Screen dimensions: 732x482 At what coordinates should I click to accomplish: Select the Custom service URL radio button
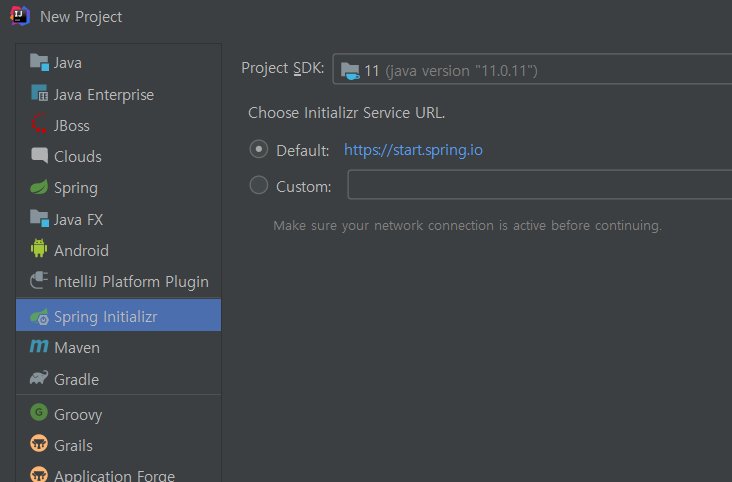tap(259, 185)
